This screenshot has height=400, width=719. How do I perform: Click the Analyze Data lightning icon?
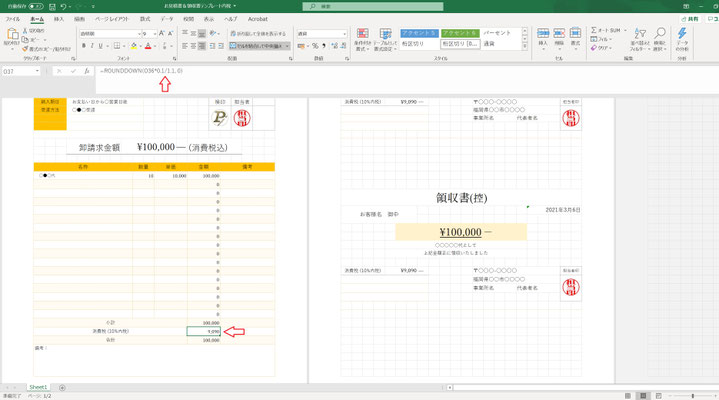(x=682, y=33)
